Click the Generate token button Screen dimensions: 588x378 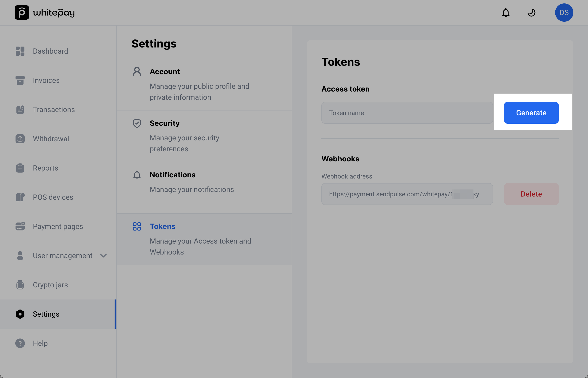pos(531,113)
